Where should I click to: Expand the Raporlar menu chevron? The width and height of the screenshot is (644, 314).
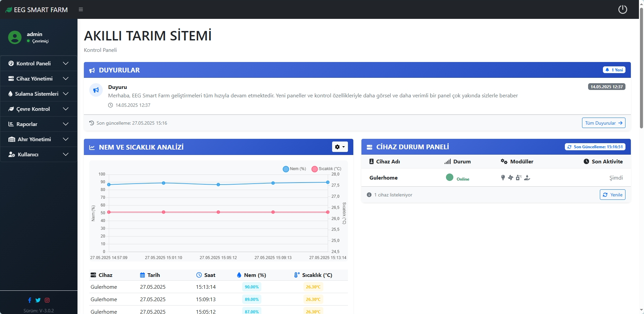[x=66, y=124]
